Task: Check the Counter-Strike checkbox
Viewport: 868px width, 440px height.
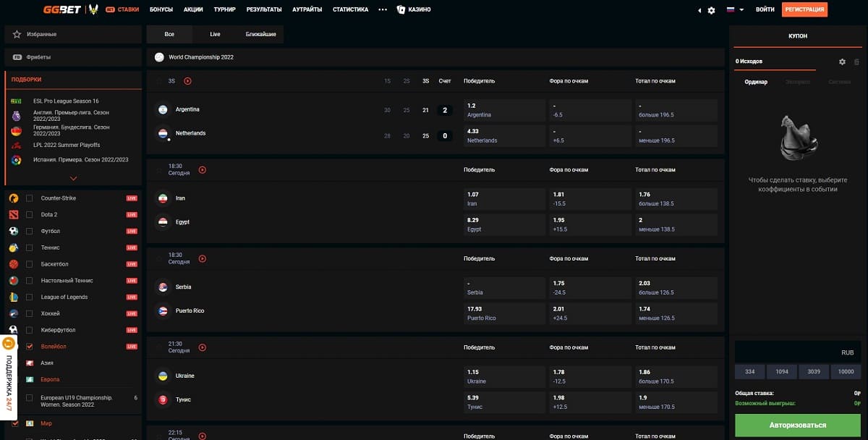Action: pyautogui.click(x=30, y=198)
